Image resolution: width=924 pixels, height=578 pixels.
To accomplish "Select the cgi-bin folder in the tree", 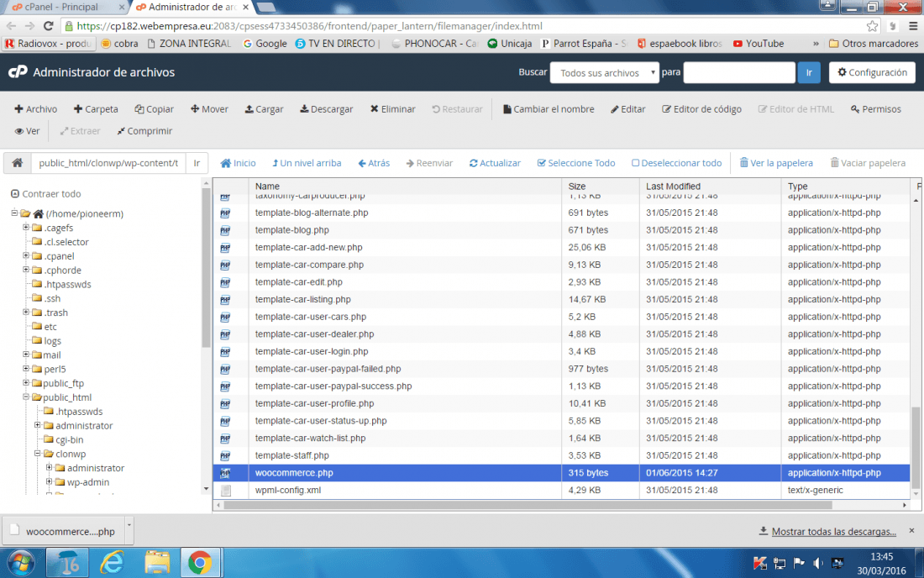I will pos(69,439).
